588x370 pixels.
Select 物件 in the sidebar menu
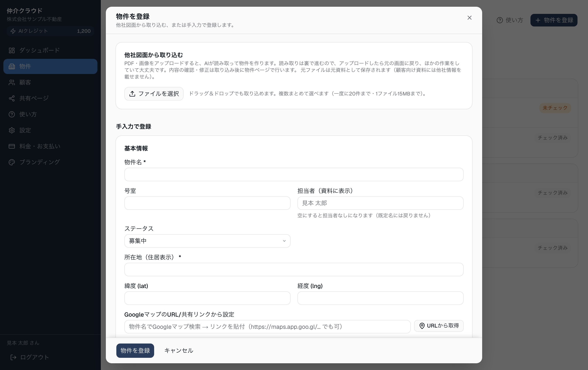[50, 66]
